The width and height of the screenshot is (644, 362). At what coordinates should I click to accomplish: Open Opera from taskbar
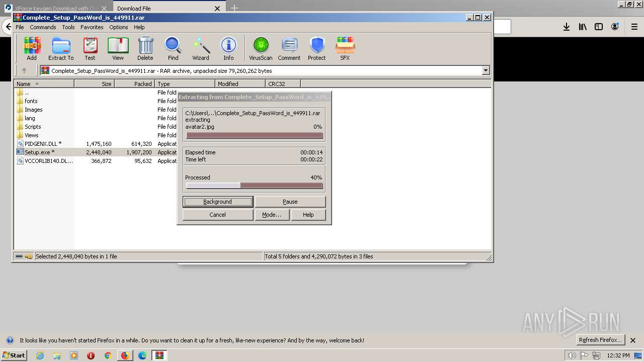point(91,355)
